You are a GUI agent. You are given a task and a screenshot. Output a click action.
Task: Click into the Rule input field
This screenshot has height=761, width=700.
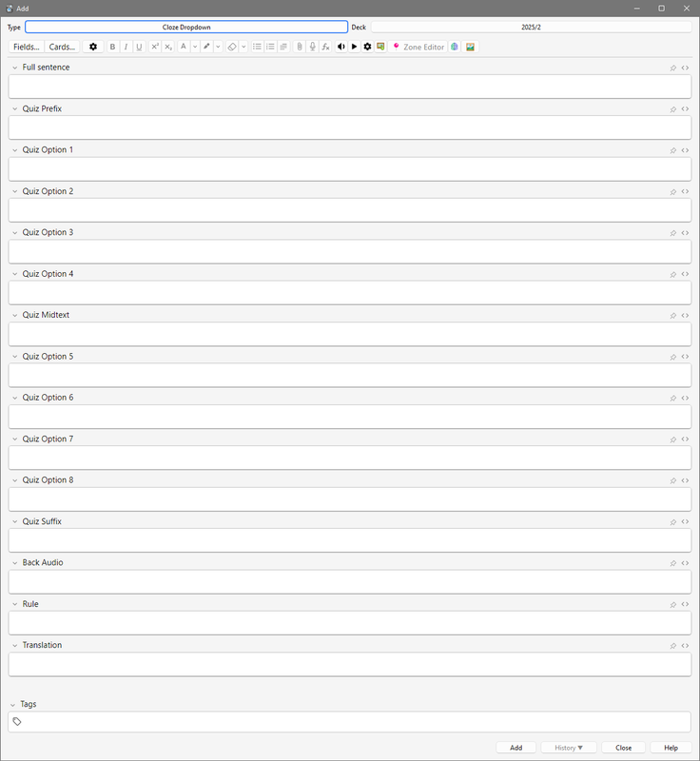[x=350, y=623]
